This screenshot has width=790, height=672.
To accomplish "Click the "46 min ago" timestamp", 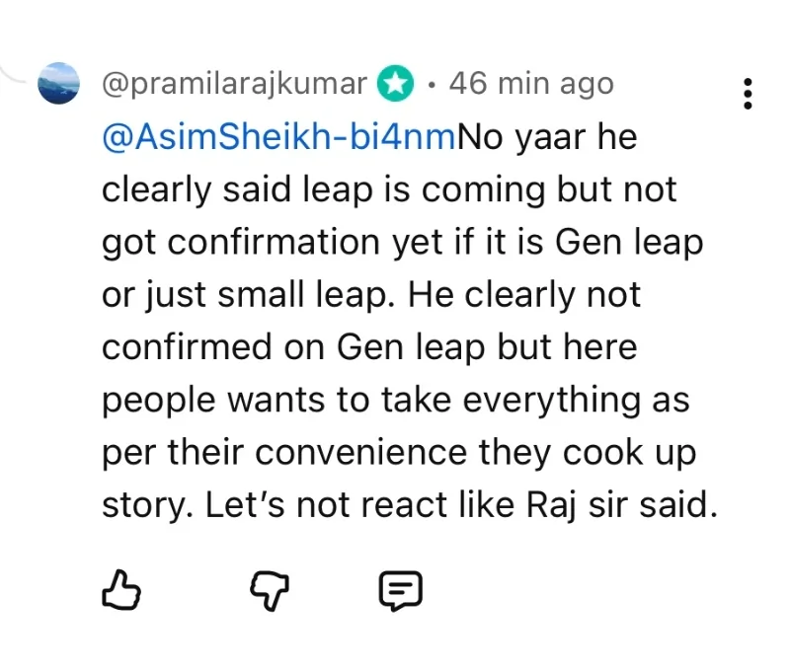I will coord(530,85).
